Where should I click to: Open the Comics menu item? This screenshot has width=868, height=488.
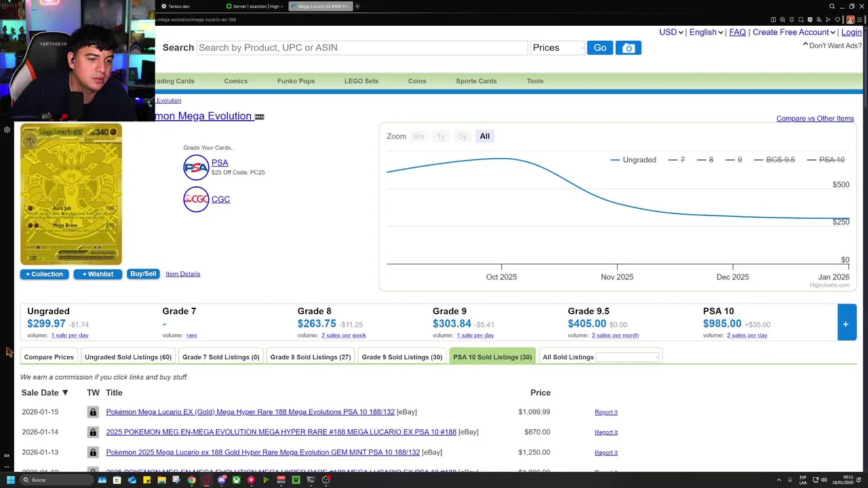click(x=236, y=81)
